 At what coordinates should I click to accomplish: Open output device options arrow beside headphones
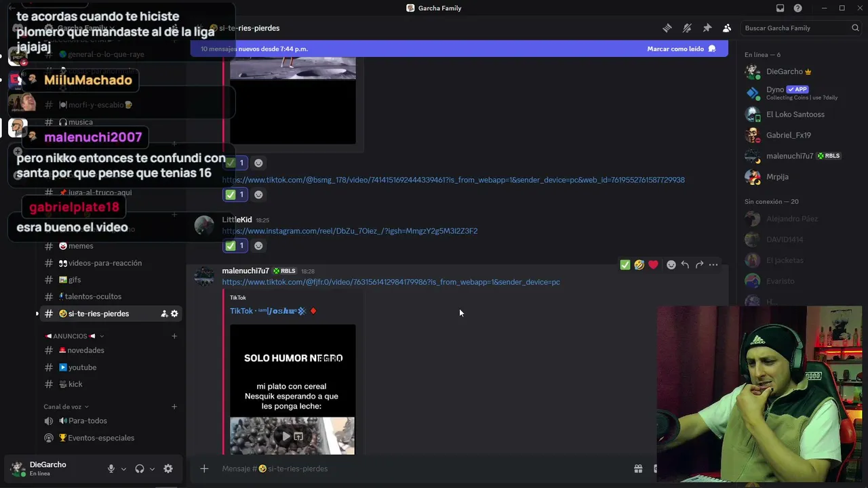click(152, 469)
